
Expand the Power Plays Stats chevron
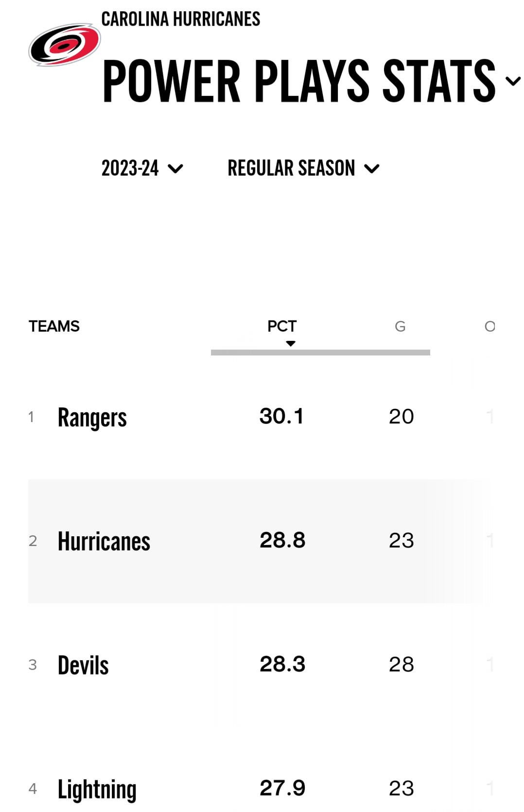(513, 81)
